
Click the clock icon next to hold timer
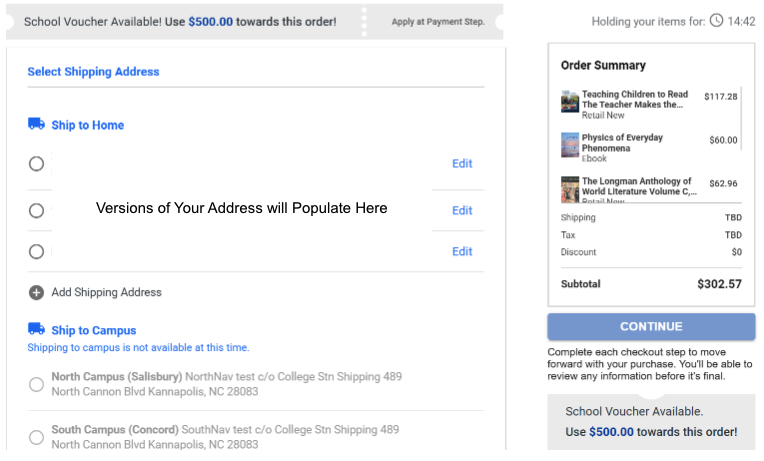(716, 20)
